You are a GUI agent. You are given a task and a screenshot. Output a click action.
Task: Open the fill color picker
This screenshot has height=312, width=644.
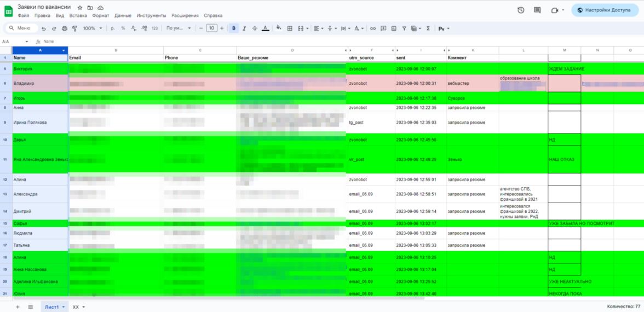[x=279, y=28]
